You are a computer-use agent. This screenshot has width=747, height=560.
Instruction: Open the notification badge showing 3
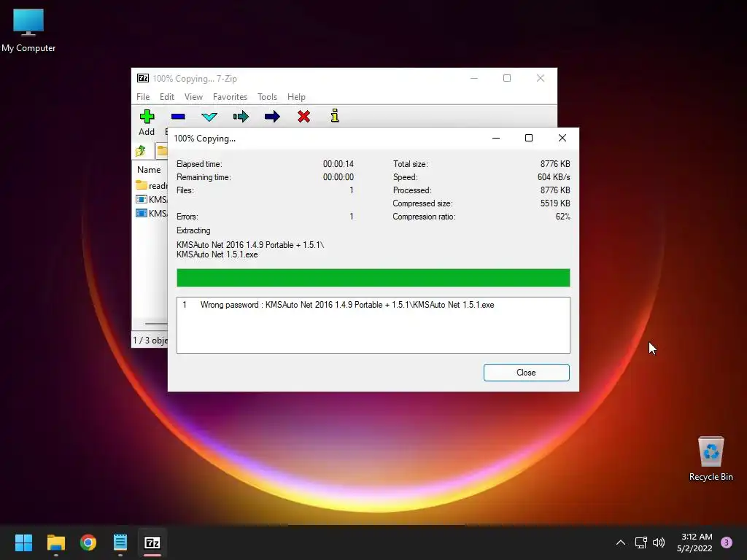[727, 542]
